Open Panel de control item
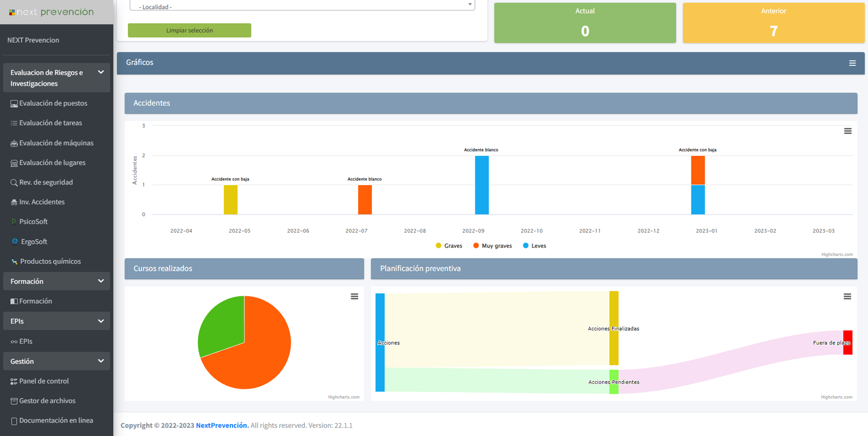This screenshot has width=868, height=436. click(39, 381)
